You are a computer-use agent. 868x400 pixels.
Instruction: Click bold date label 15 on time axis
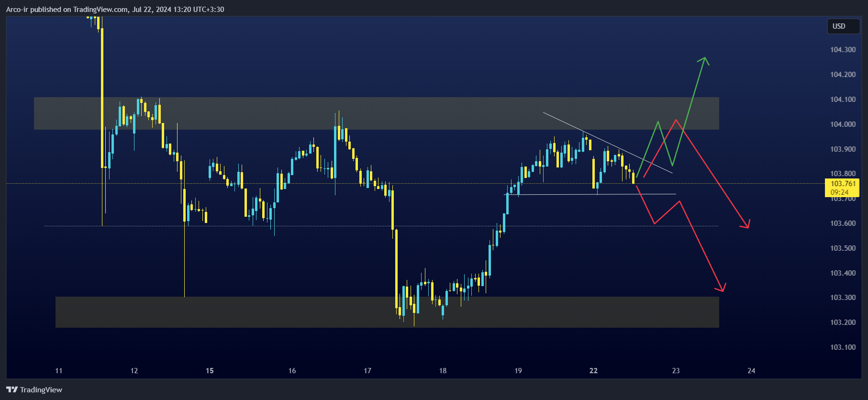pyautogui.click(x=210, y=371)
